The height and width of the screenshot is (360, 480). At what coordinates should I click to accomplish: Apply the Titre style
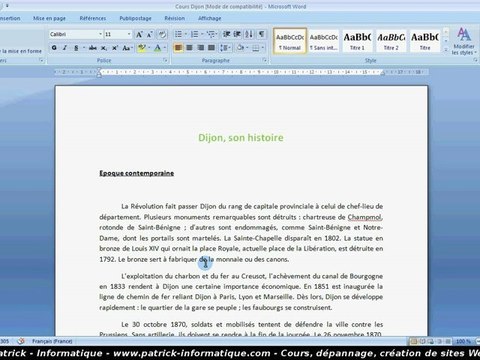[x=425, y=41]
